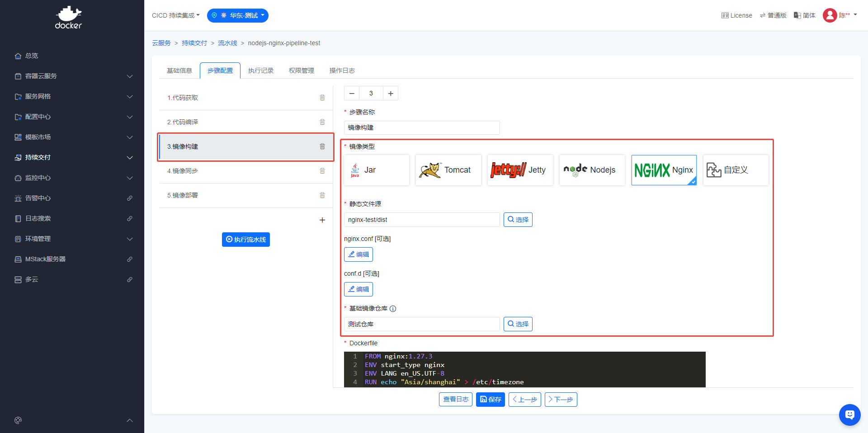Open the chat support bubble icon
The width and height of the screenshot is (868, 433).
pos(849,414)
